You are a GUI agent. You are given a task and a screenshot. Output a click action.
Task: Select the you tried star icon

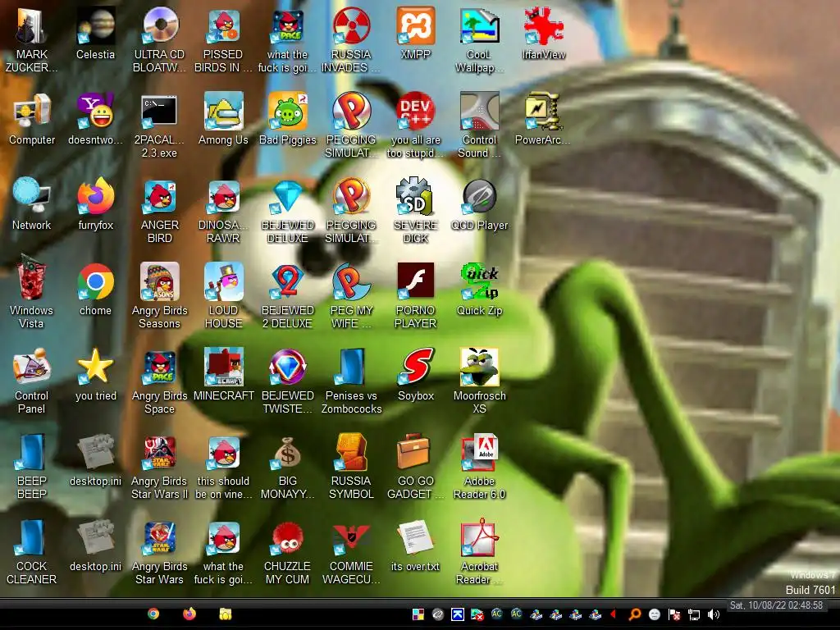coord(95,374)
